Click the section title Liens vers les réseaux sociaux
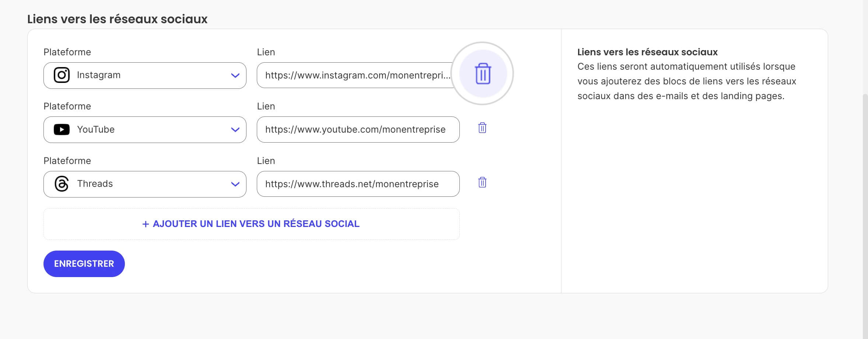 click(117, 19)
